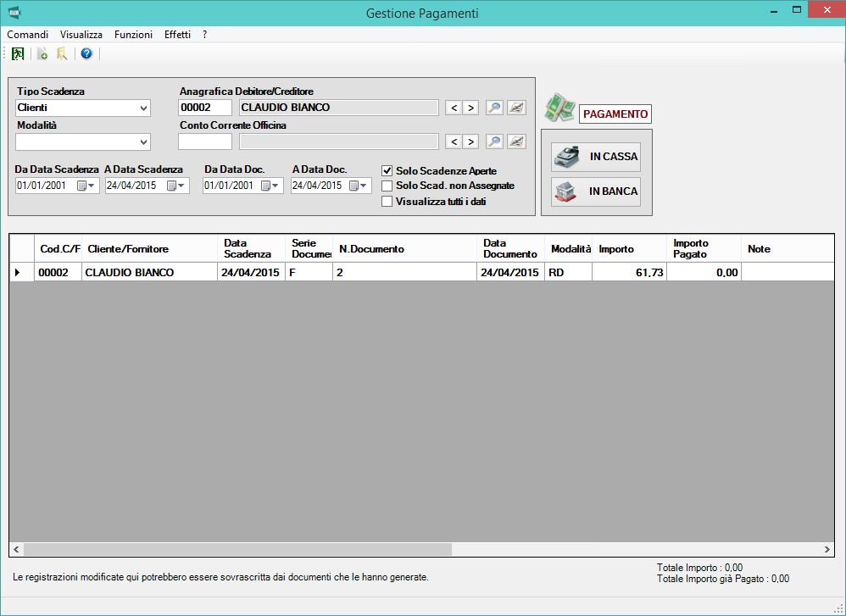Go to next Anagrafica record with the > arrow

tap(470, 108)
